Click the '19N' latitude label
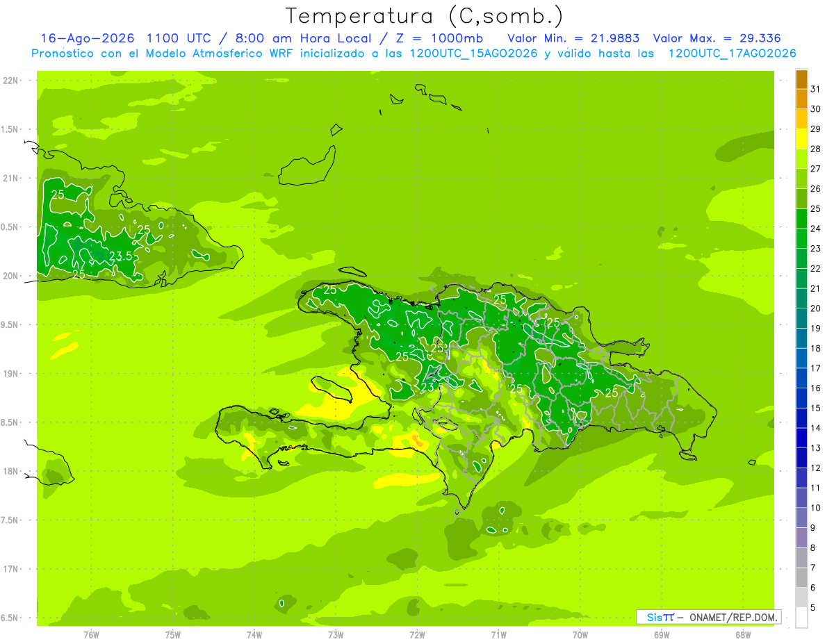Image resolution: width=834 pixels, height=644 pixels. (x=10, y=374)
